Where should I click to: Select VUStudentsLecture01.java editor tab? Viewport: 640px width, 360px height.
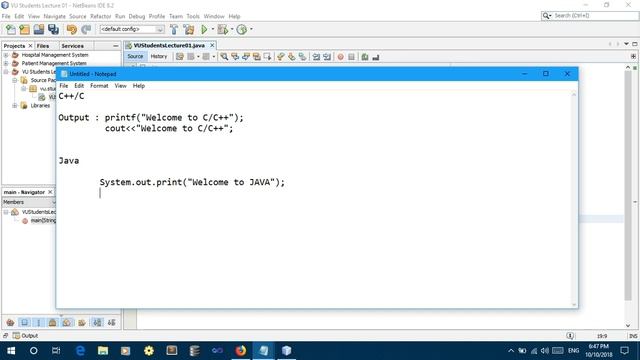169,45
